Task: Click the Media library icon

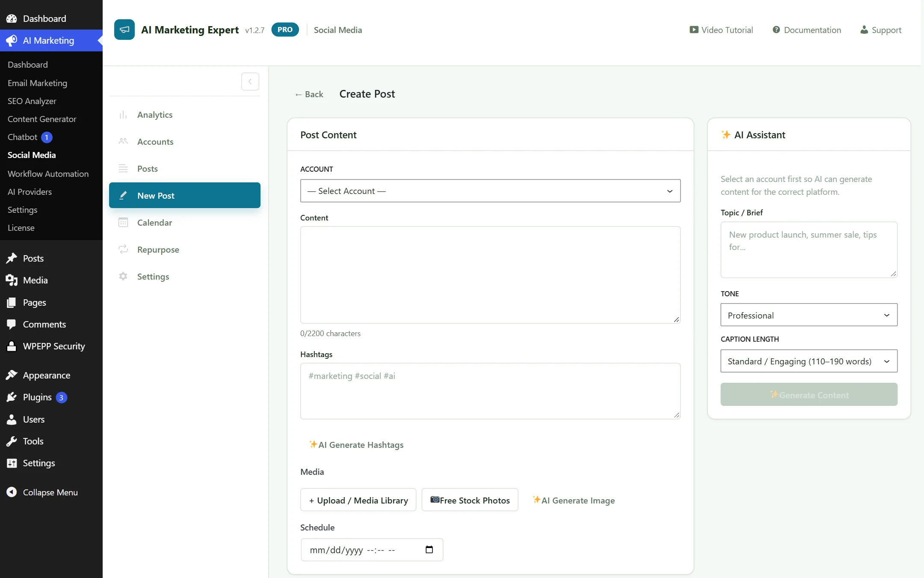Action: 12,280
